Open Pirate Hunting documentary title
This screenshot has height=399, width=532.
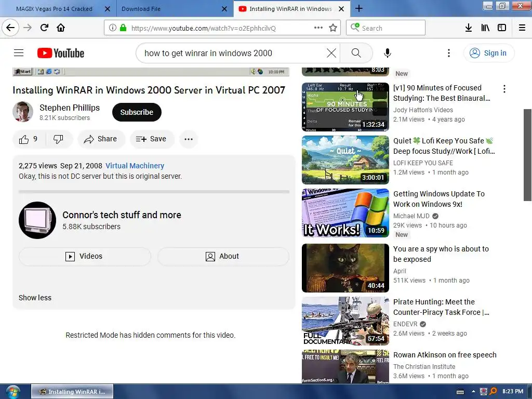coord(441,307)
